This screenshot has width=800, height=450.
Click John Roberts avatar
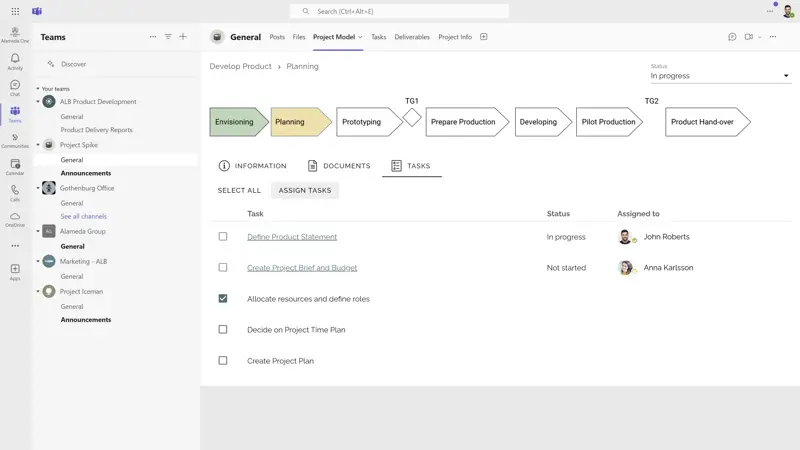625,237
